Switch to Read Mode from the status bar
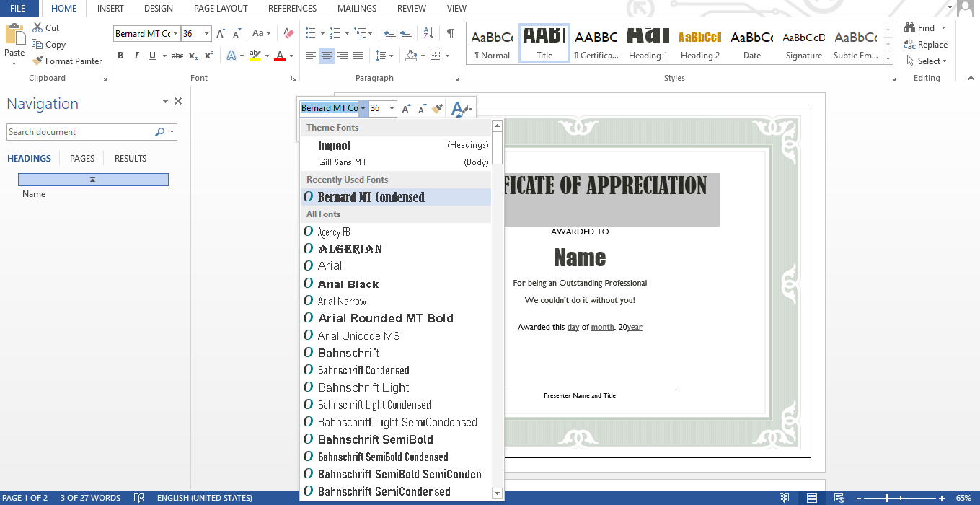Viewport: 980px width, 505px height. pos(784,497)
